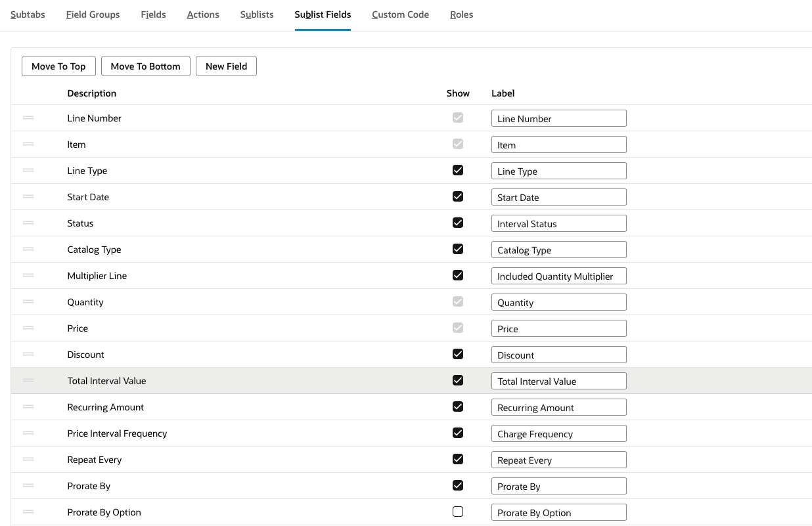This screenshot has width=812, height=526.
Task: Select the drag handle for Multiplier Line
Action: point(28,275)
